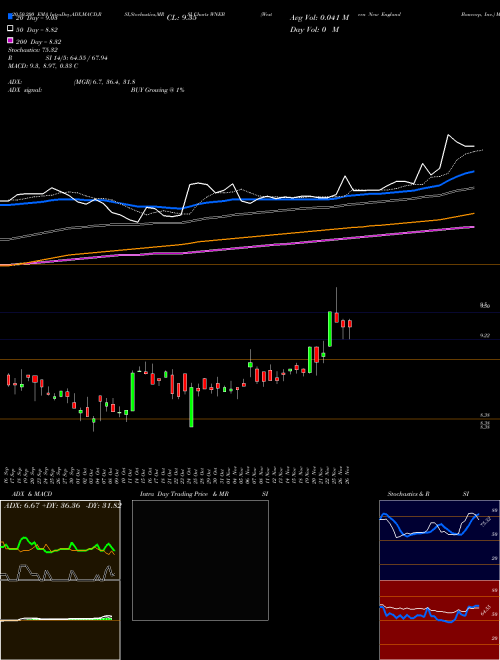Screen dimensions: 500x660
Task: Open the MACD mini chart below the ADX chart
Action: tap(60, 620)
